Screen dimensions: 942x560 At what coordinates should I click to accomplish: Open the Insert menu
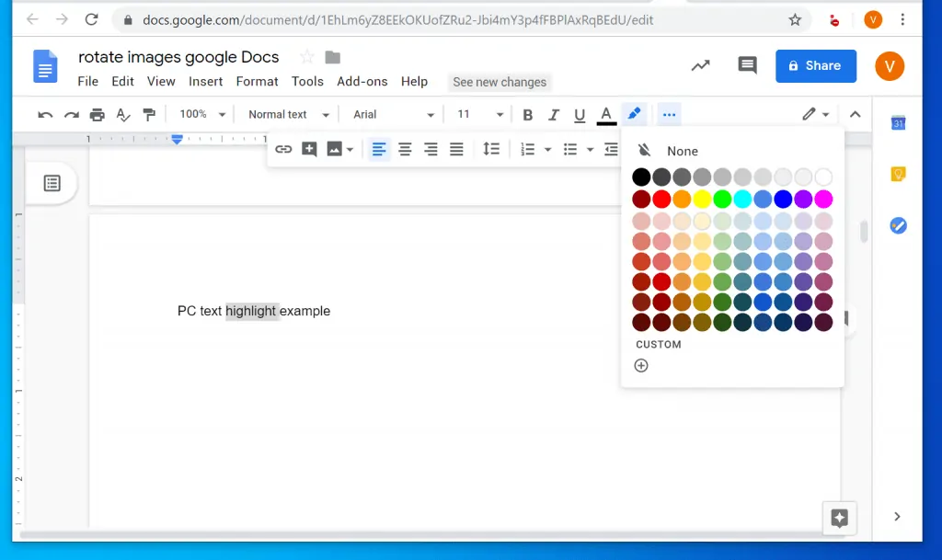tap(205, 82)
